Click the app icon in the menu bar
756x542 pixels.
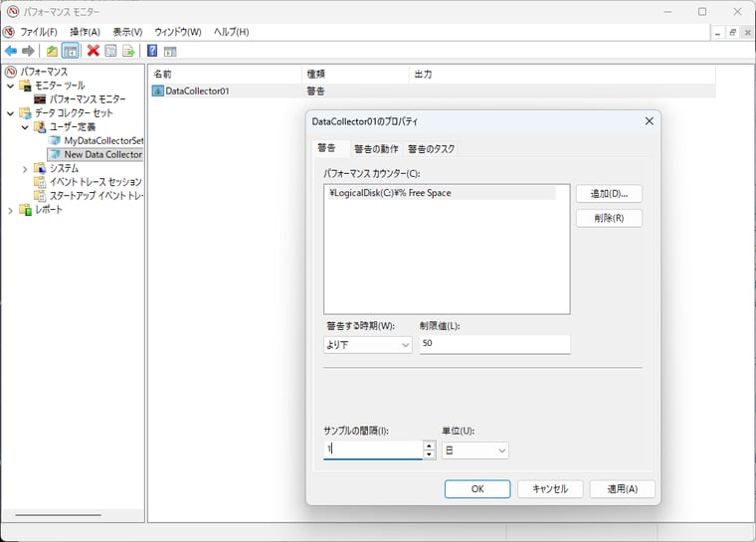pyautogui.click(x=9, y=32)
